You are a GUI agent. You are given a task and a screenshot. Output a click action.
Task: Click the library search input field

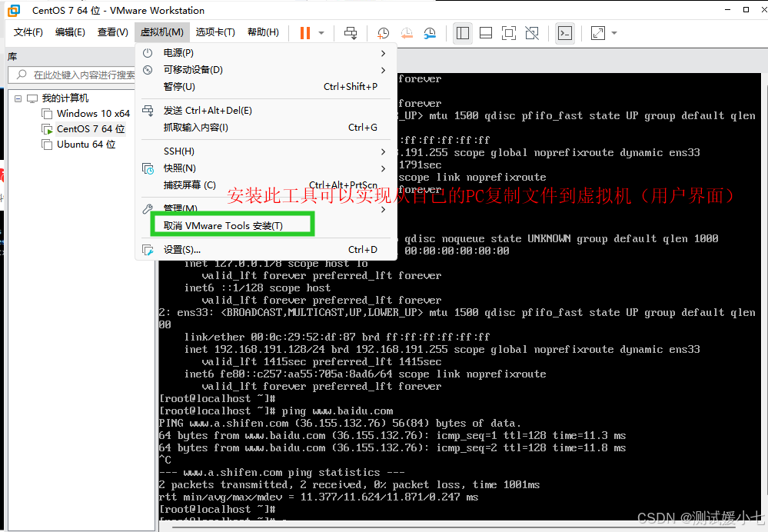(x=71, y=75)
